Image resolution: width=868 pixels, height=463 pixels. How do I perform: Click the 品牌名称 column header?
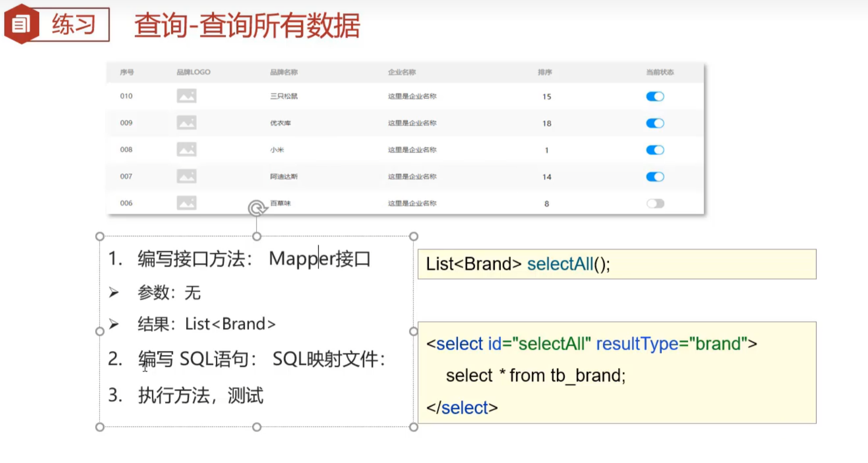pos(284,72)
